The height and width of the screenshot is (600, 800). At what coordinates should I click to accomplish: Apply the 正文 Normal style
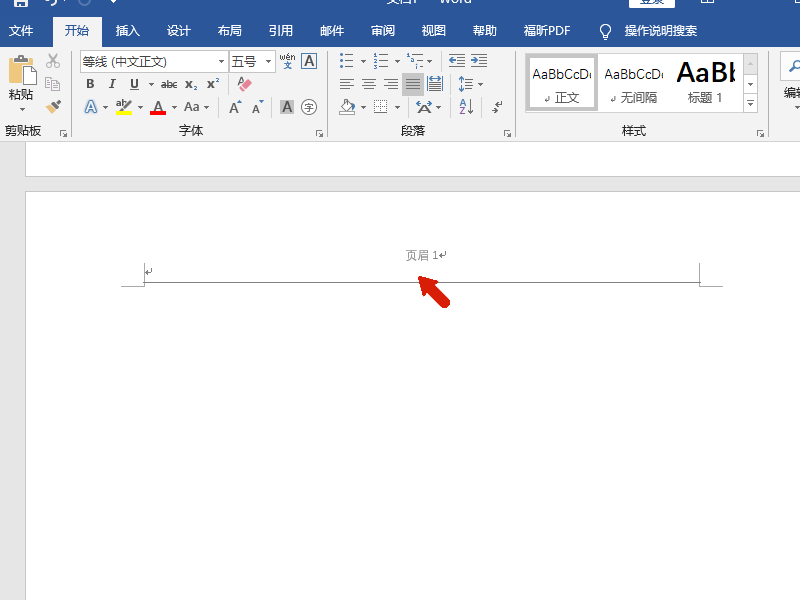(561, 83)
